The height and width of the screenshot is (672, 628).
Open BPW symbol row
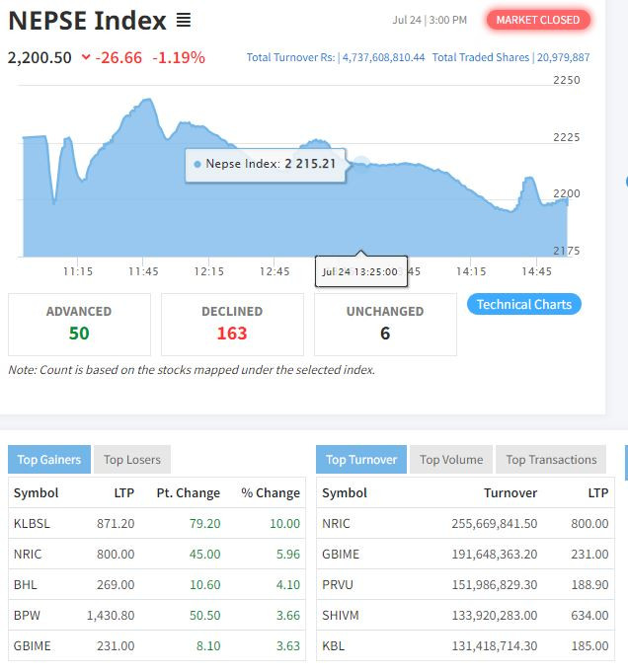coord(157,615)
